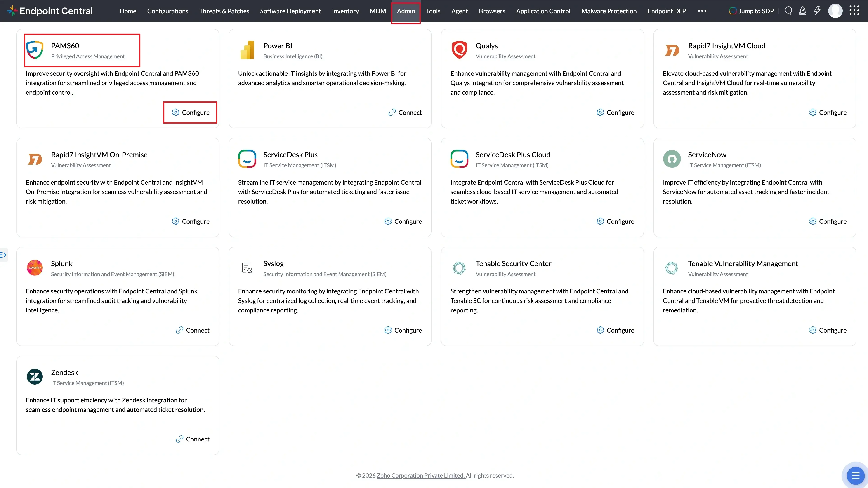Configure Tenable Vulnerability Management
This screenshot has width=868, height=488.
pos(828,330)
